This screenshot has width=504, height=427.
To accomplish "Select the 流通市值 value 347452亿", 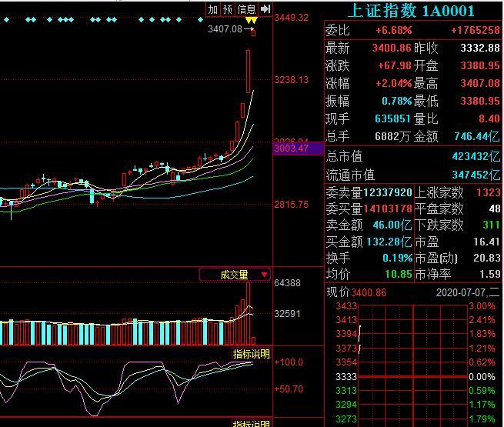I will point(476,175).
